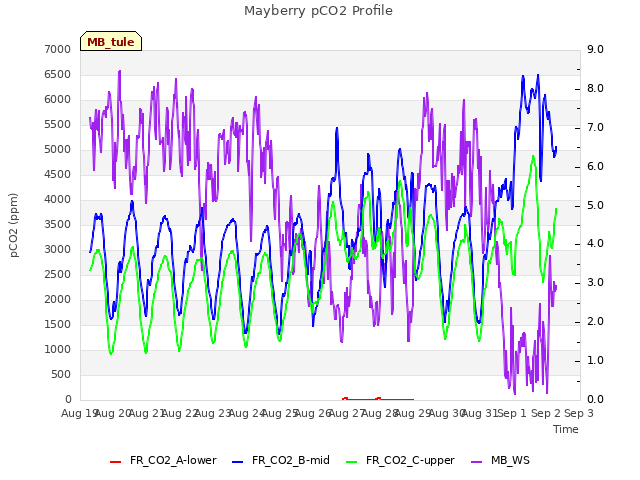Click the 5000 left axis tick label
Viewport: 640px width, 480px height.
[x=58, y=149]
